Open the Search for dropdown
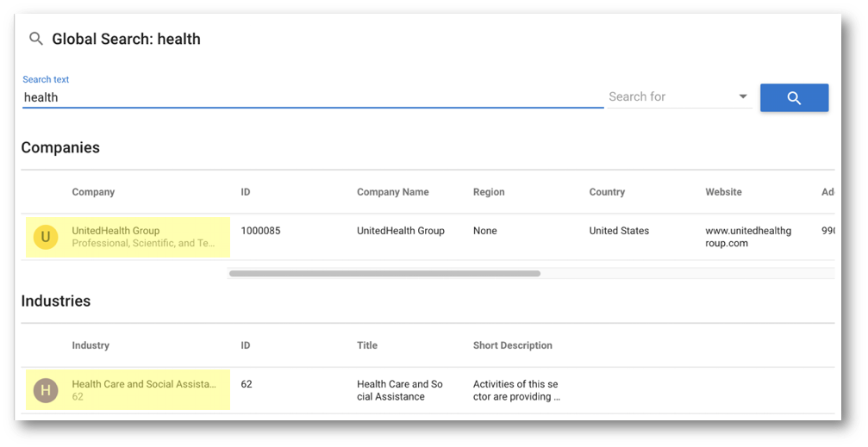Image resolution: width=868 pixels, height=447 pixels. coord(679,96)
